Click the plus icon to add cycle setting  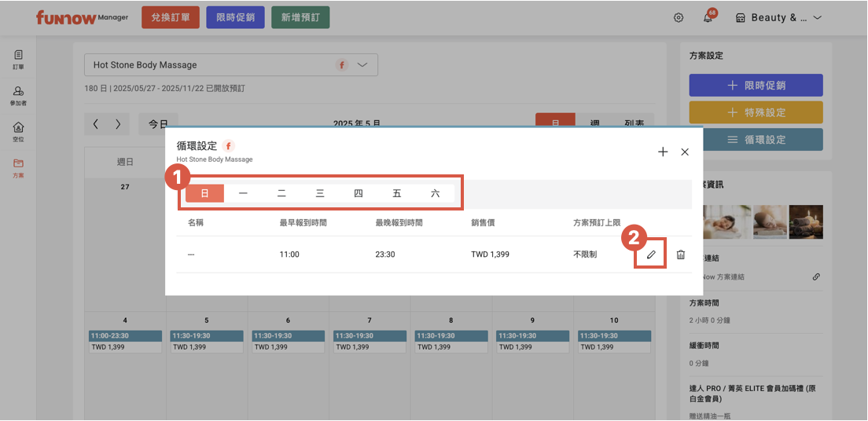point(663,152)
